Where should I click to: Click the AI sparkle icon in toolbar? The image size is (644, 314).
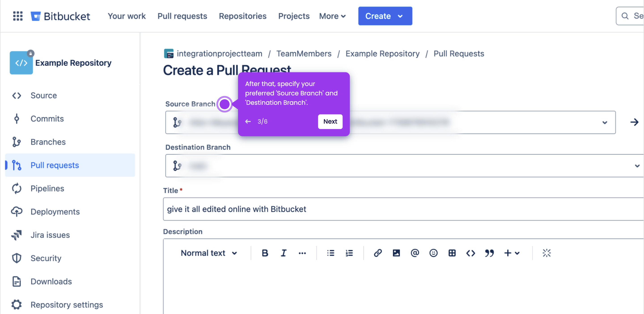click(x=547, y=253)
